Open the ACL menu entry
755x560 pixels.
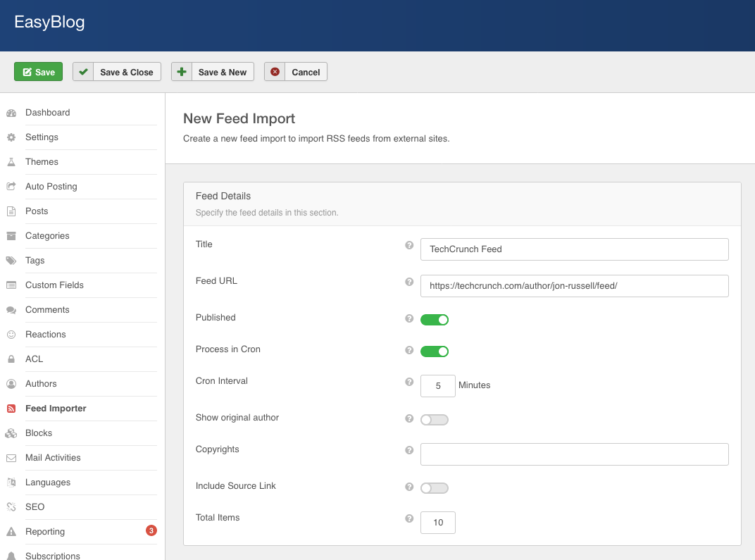point(35,359)
